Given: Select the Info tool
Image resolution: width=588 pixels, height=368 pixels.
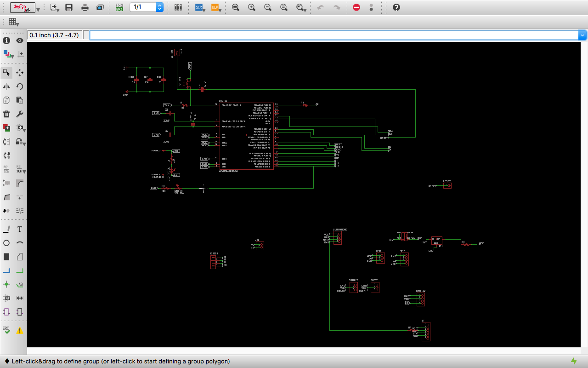Looking at the screenshot, I should click(x=6, y=40).
